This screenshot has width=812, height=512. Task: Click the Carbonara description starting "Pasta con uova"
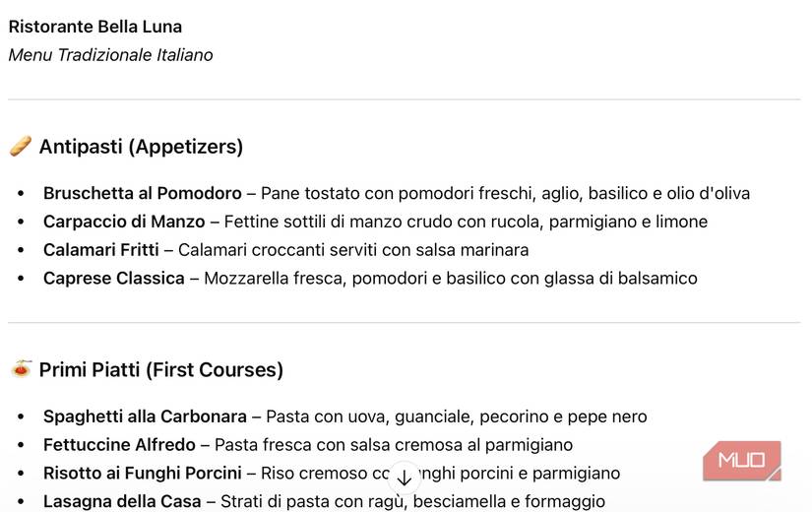click(x=457, y=416)
